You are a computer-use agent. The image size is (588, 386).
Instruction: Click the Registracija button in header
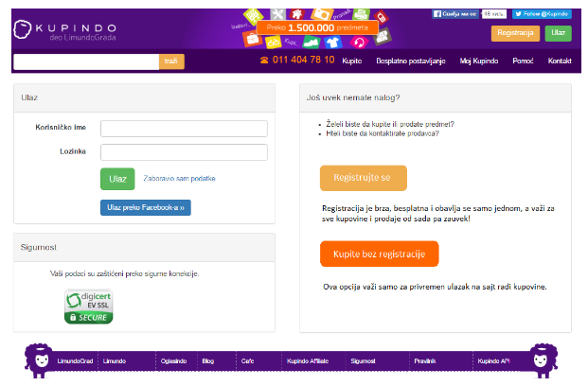click(515, 33)
